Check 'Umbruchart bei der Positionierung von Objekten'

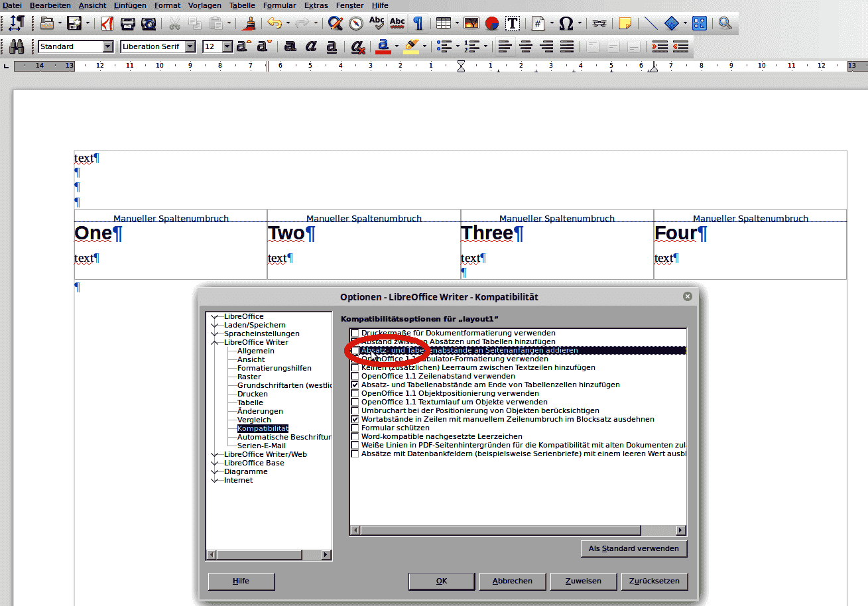click(x=355, y=410)
